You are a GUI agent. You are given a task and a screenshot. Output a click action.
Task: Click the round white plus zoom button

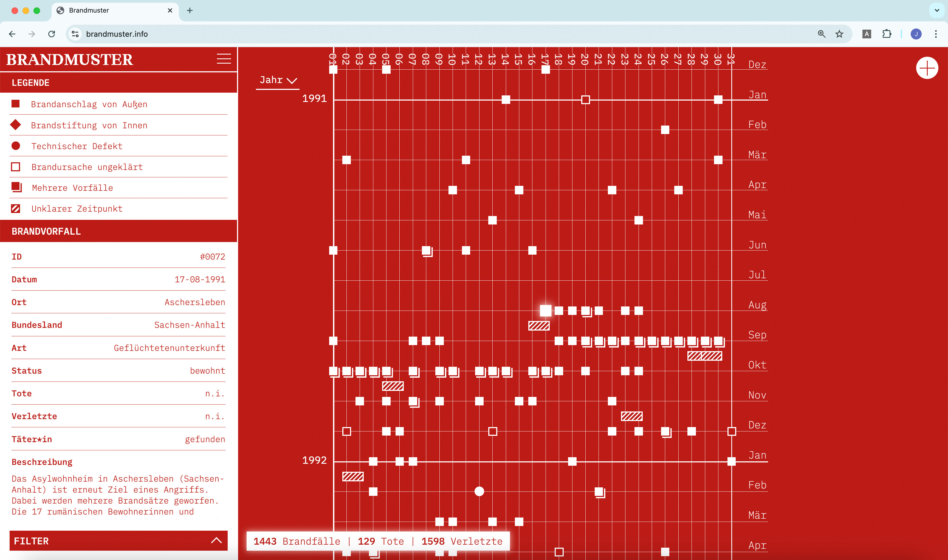click(x=927, y=68)
